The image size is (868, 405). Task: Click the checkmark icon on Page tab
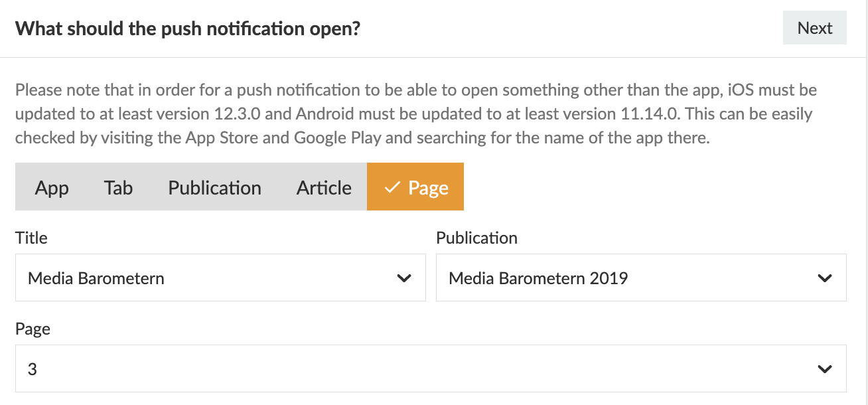[392, 188]
